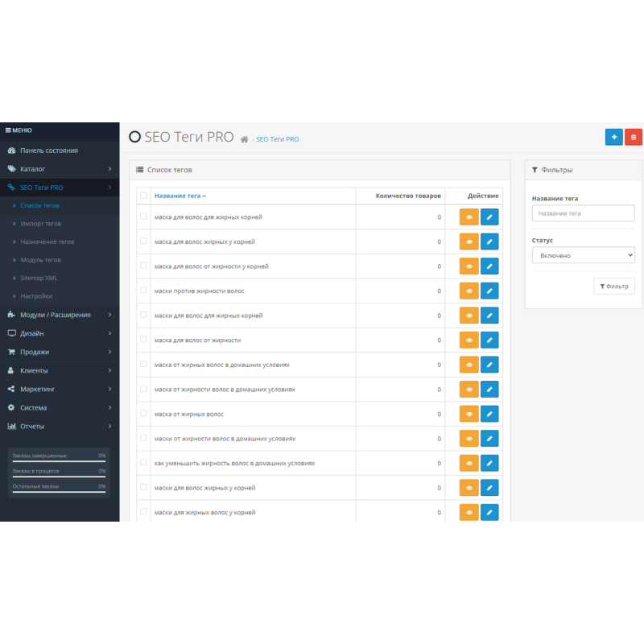The width and height of the screenshot is (644, 644).
Task: Check the select-all checkbox in table header
Action: [143, 195]
